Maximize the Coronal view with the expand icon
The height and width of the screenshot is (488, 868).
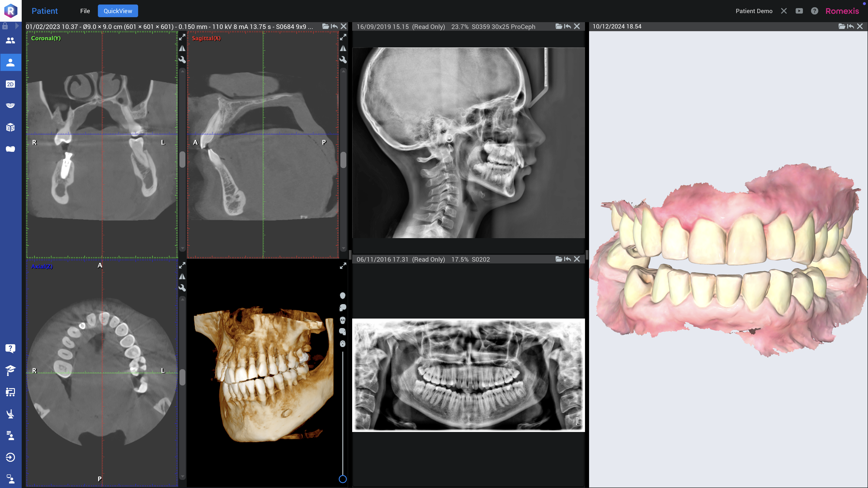click(182, 37)
